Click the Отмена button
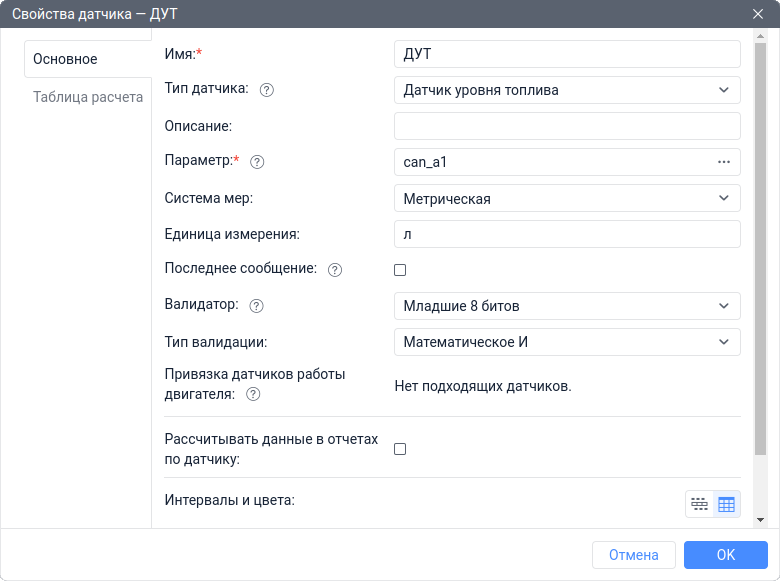The width and height of the screenshot is (780, 581). tap(633, 555)
